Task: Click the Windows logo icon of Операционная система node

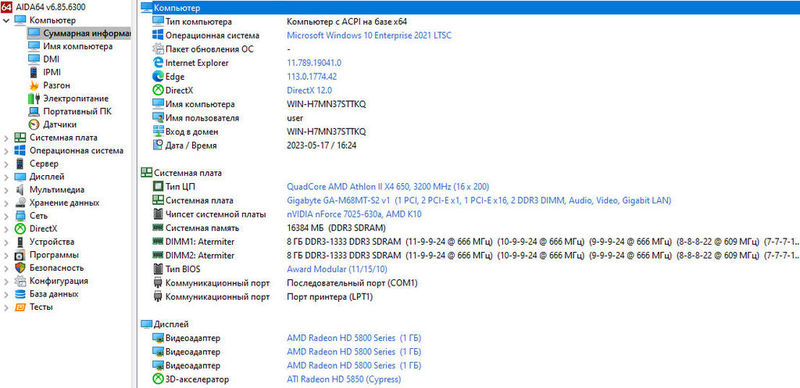Action: [20, 151]
